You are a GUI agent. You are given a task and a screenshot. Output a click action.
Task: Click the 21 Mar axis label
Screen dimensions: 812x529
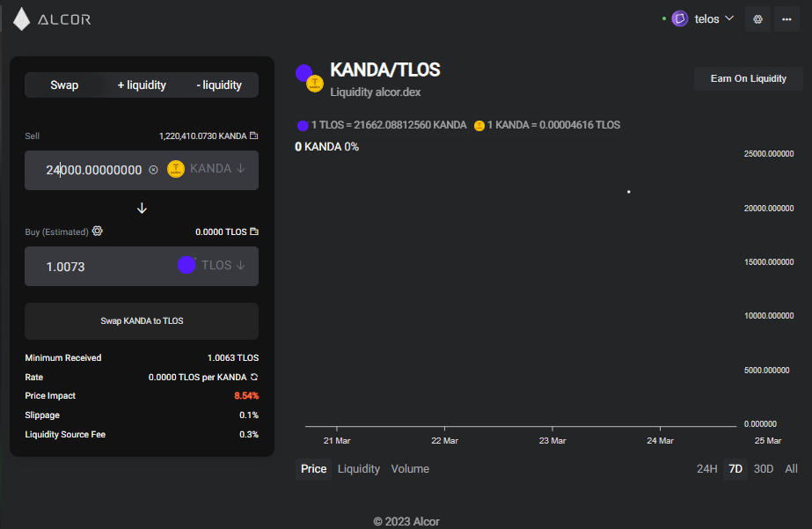click(x=337, y=441)
